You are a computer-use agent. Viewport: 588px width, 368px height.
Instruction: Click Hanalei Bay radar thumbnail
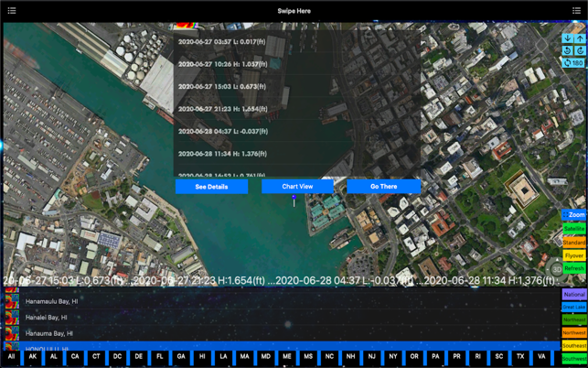click(12, 318)
